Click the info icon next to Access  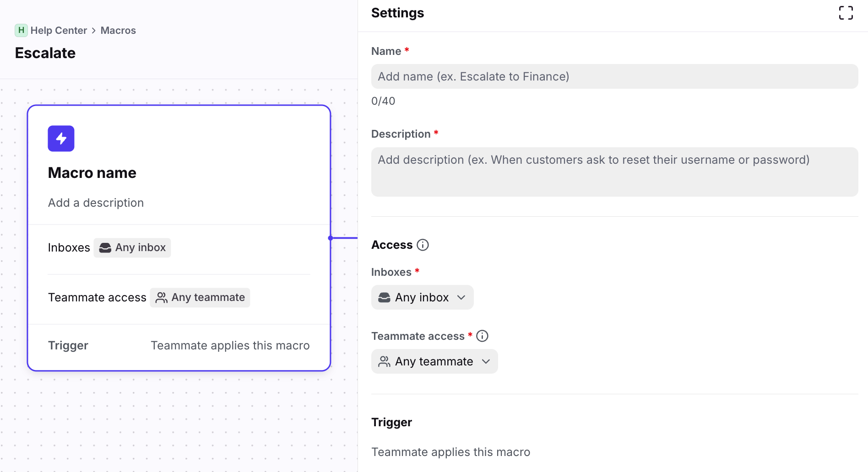[423, 245]
